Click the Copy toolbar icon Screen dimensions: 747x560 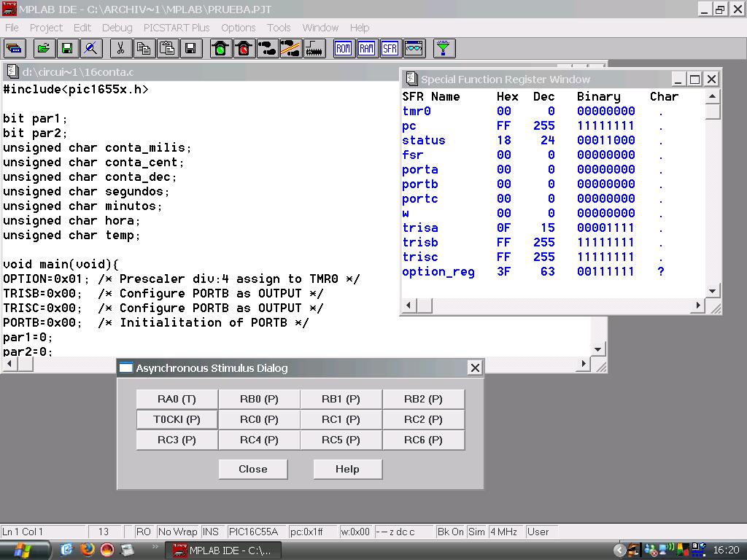point(144,49)
